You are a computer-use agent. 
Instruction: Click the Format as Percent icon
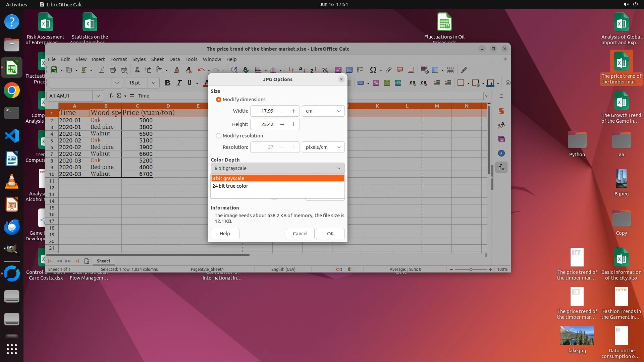click(376, 83)
